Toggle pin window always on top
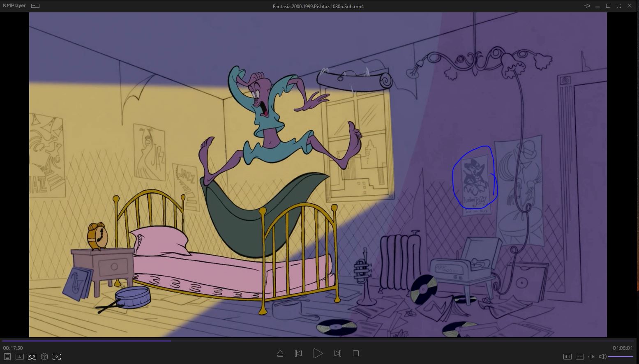 [587, 6]
